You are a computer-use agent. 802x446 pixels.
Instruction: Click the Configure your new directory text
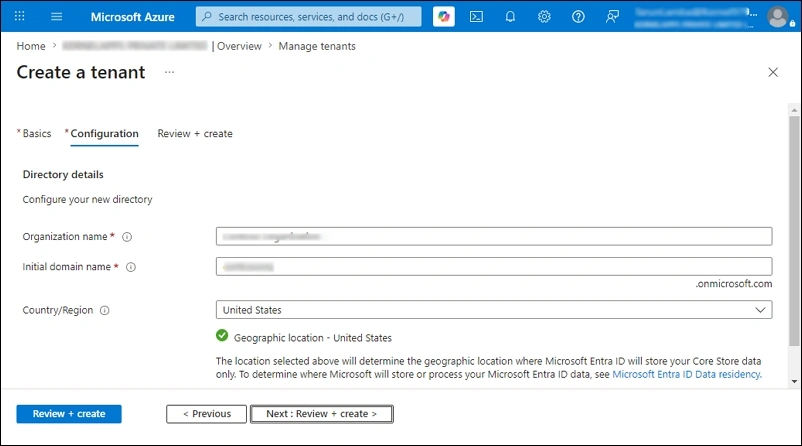pyautogui.click(x=87, y=199)
